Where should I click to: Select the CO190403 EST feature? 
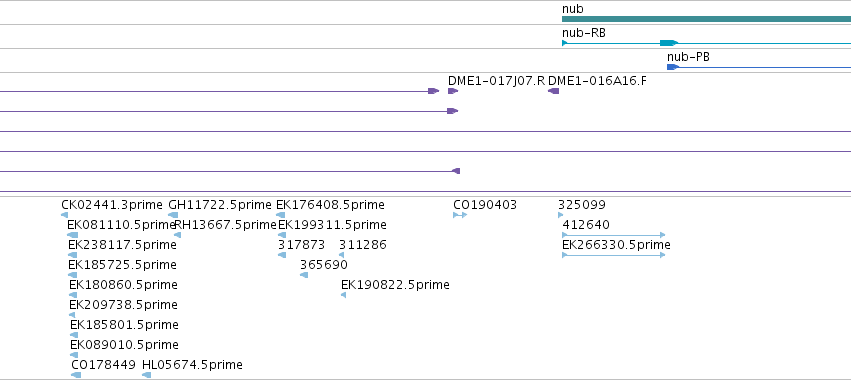click(460, 215)
